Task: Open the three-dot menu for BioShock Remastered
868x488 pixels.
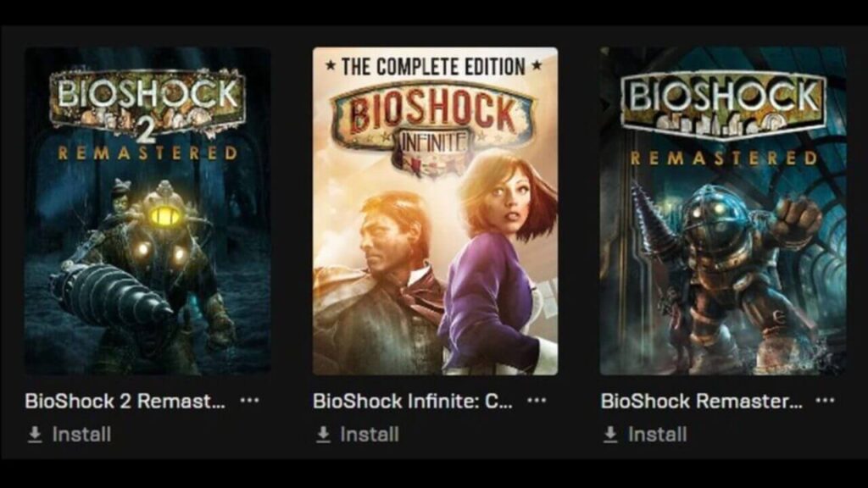Action: [x=825, y=400]
